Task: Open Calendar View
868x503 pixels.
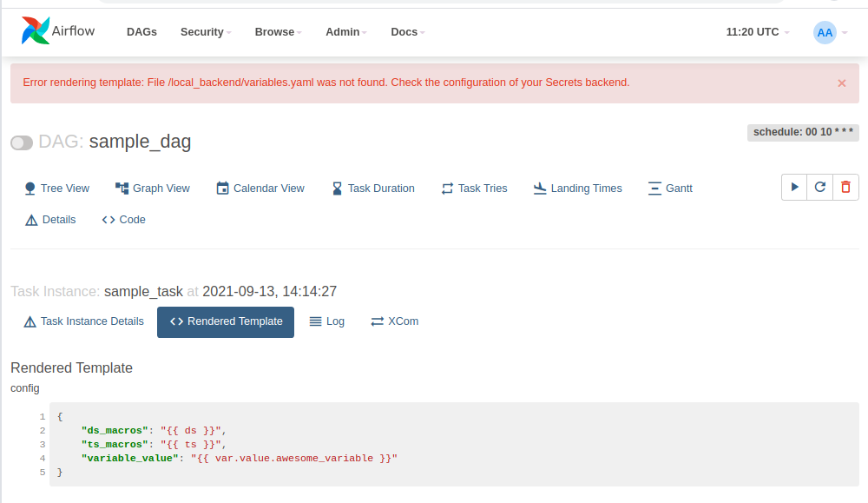Action: point(260,189)
